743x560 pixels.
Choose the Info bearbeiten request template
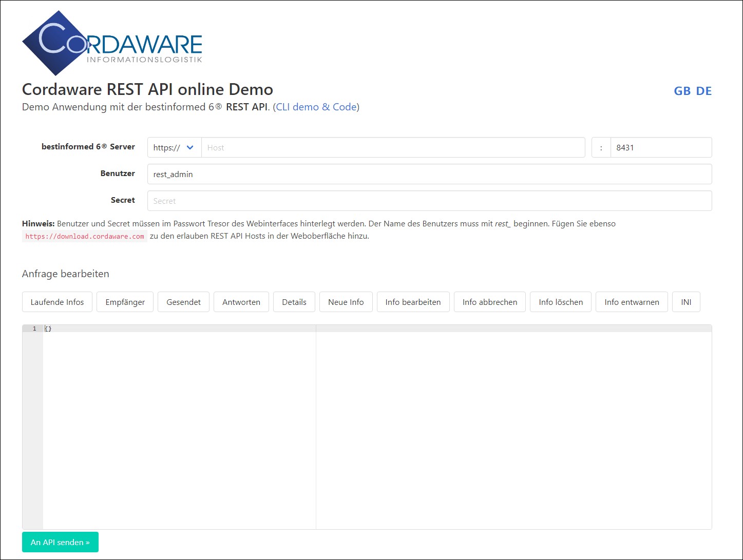(413, 302)
